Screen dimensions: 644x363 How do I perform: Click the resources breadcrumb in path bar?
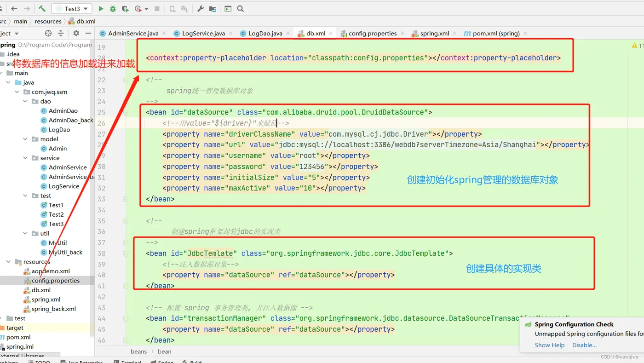(48, 21)
